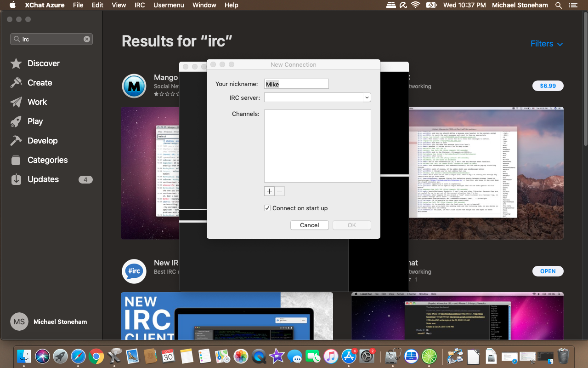Open the Window menu
The width and height of the screenshot is (588, 368).
coord(204,5)
